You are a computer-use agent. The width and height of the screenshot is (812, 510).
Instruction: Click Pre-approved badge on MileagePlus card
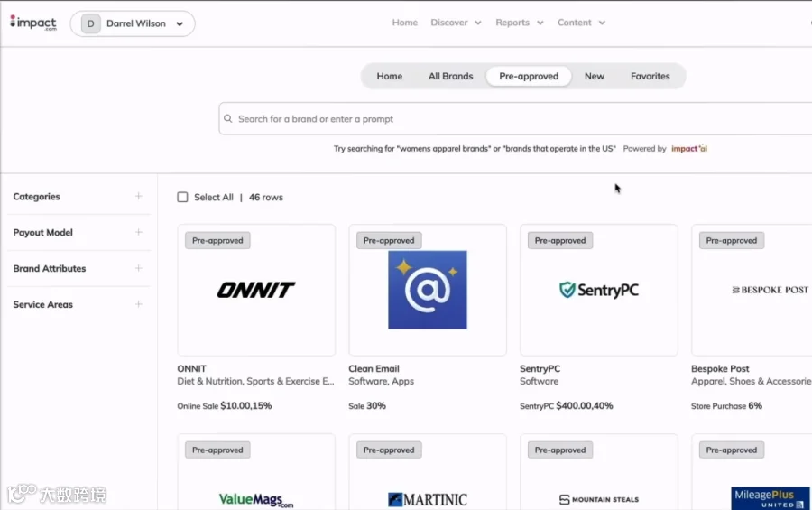coord(731,450)
